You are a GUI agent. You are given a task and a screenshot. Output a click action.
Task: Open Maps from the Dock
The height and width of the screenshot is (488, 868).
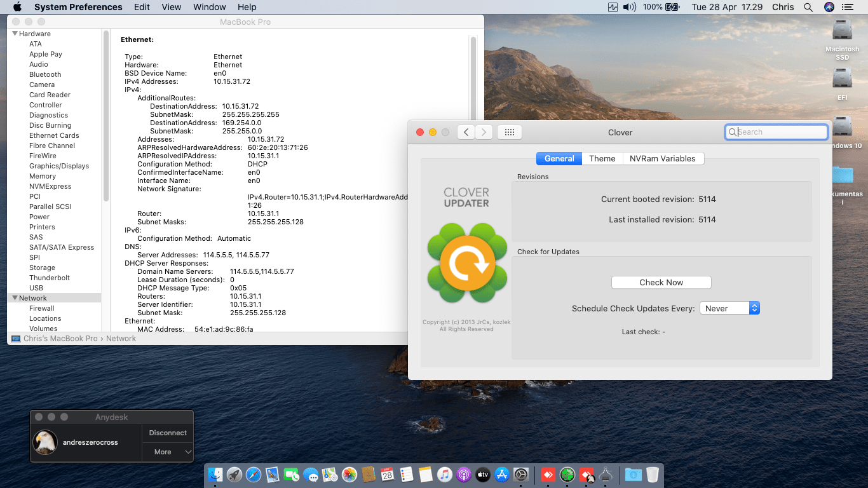pos(330,474)
